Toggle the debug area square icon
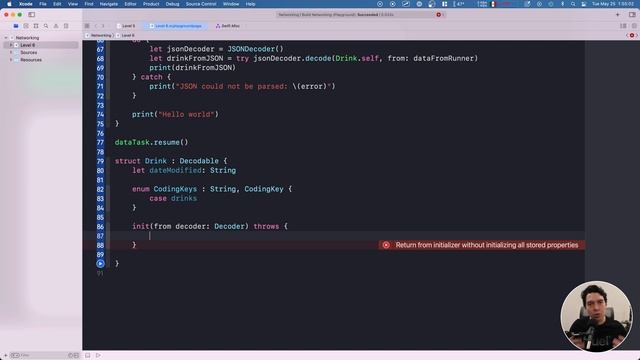Image resolution: width=640 pixels, height=360 pixels. click(x=87, y=356)
